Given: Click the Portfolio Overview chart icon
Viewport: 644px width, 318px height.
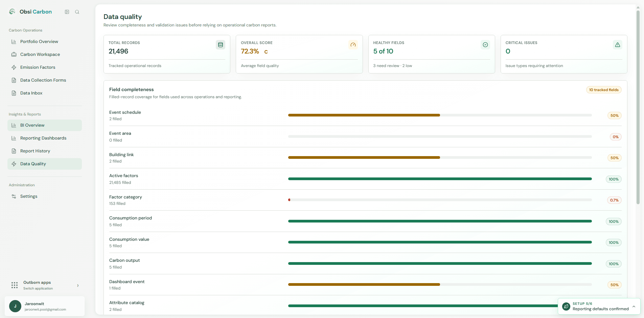Looking at the screenshot, I should coord(14,42).
